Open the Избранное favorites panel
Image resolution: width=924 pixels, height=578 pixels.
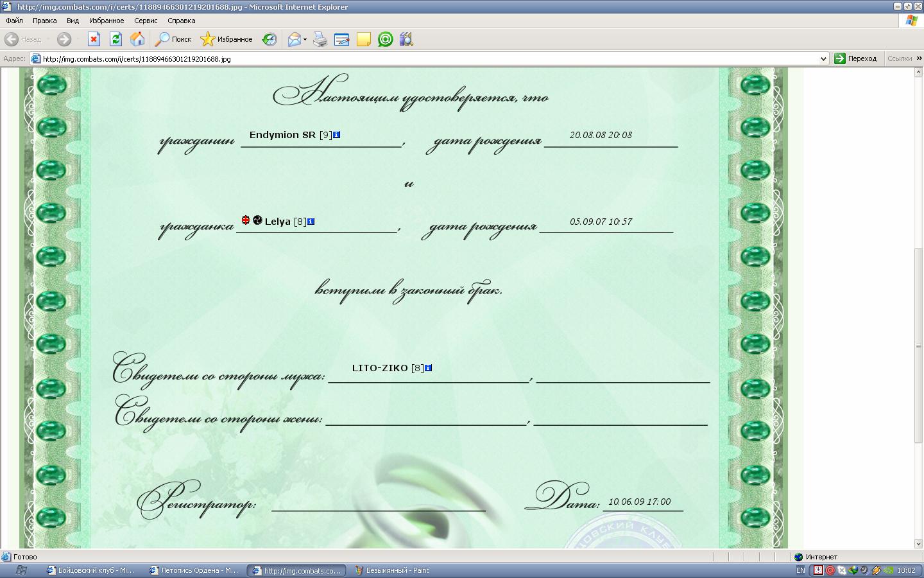[x=227, y=39]
